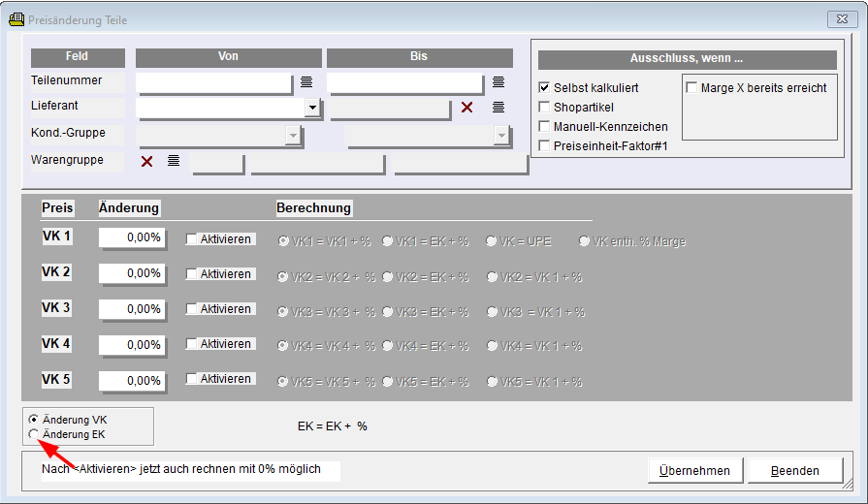The height and width of the screenshot is (504, 868).
Task: Enable the Preiseinheit-Faktor#1 checkbox
Action: point(544,145)
